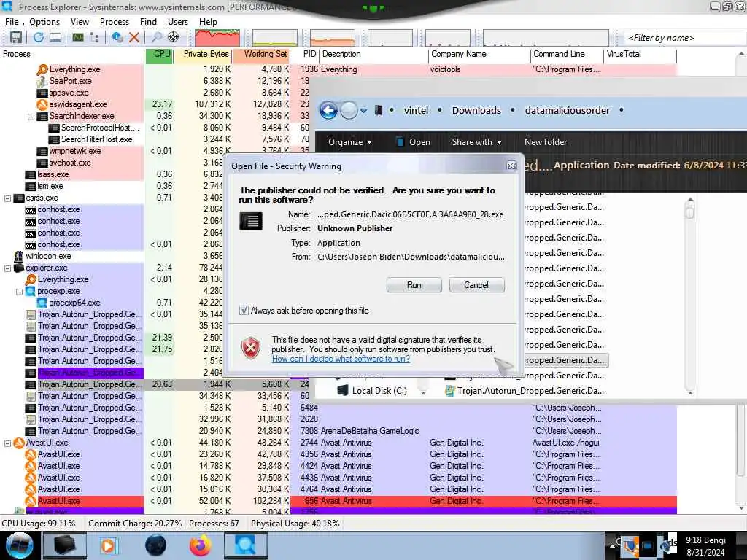Viewport: 747px width, 560px height.
Task: Click the Find Window's Process crosshair icon
Action: tap(174, 37)
